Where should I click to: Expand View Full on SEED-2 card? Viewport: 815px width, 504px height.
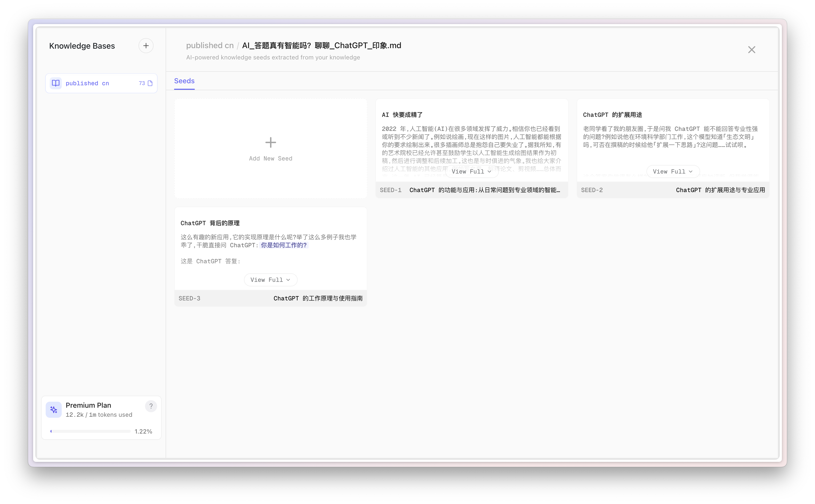[x=673, y=172]
